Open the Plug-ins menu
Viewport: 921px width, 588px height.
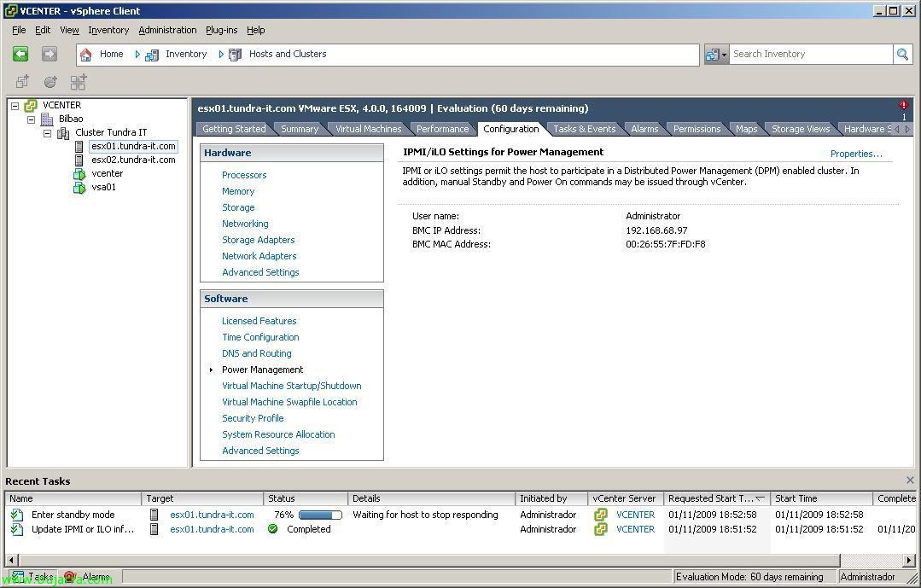click(221, 30)
